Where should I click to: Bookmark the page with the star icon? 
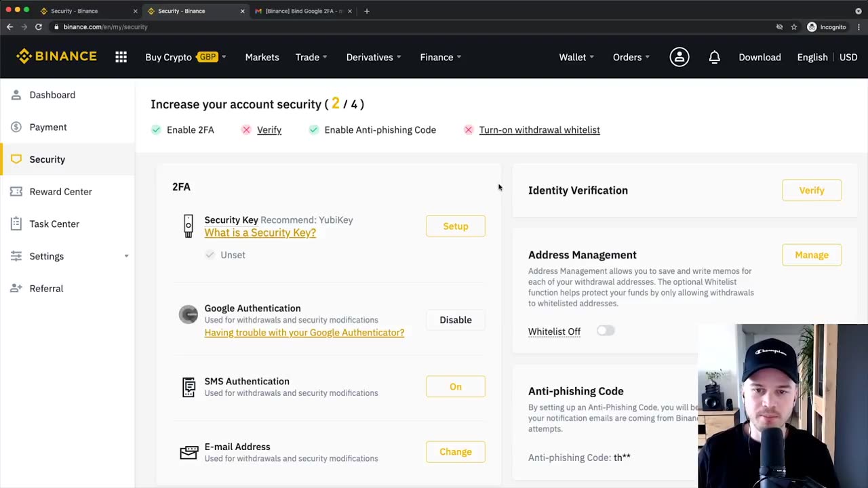click(793, 27)
